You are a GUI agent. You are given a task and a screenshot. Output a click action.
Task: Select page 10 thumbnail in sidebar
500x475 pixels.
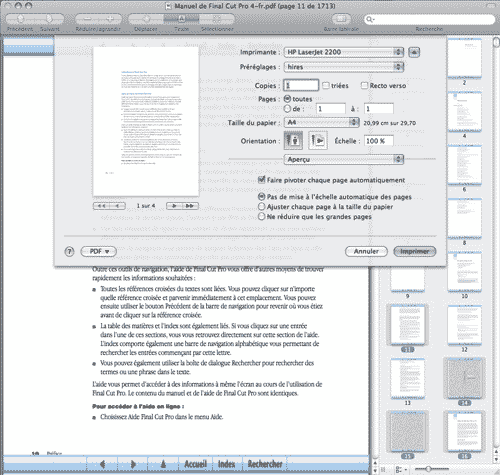pyautogui.click(x=464, y=272)
